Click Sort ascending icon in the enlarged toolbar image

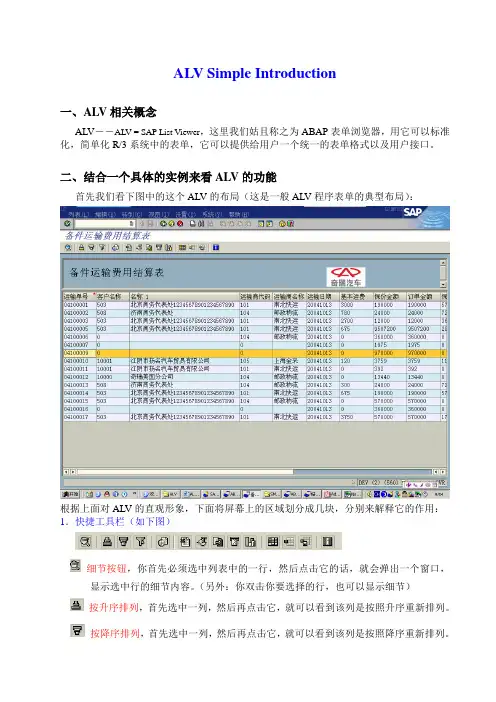107,542
